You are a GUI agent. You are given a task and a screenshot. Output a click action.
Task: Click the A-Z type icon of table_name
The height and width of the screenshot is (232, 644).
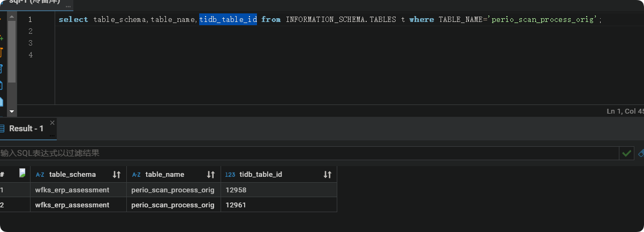137,175
